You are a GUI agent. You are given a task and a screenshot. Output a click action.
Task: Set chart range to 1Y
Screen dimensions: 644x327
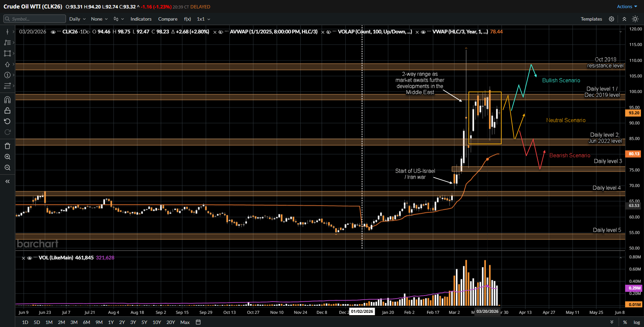coord(111,322)
